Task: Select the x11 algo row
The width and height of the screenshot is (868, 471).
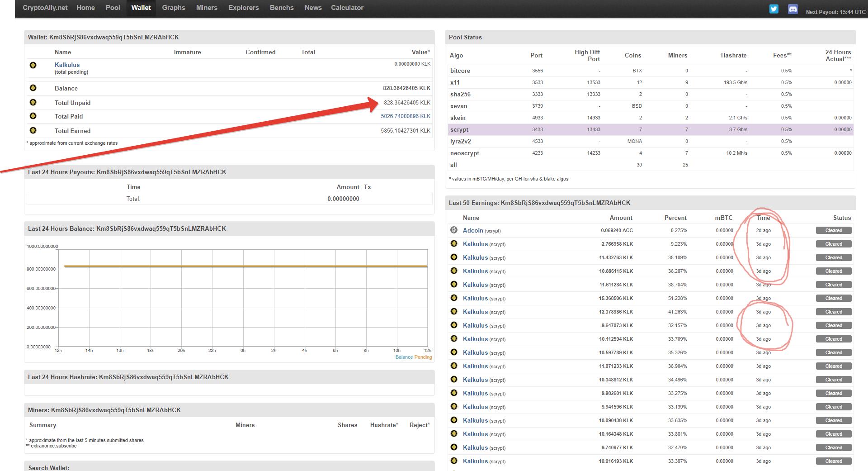Action: tap(650, 82)
